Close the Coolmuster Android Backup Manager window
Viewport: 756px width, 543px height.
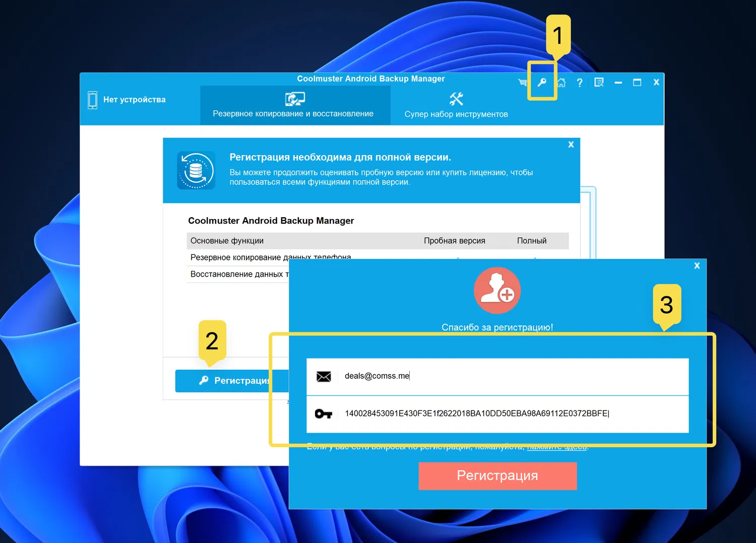(x=656, y=82)
